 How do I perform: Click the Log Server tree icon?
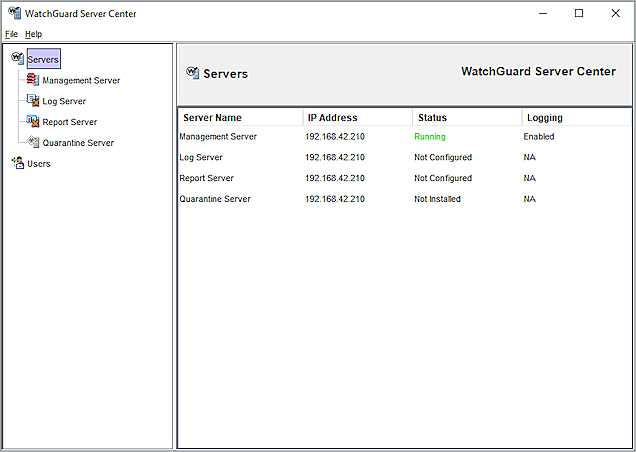click(33, 101)
